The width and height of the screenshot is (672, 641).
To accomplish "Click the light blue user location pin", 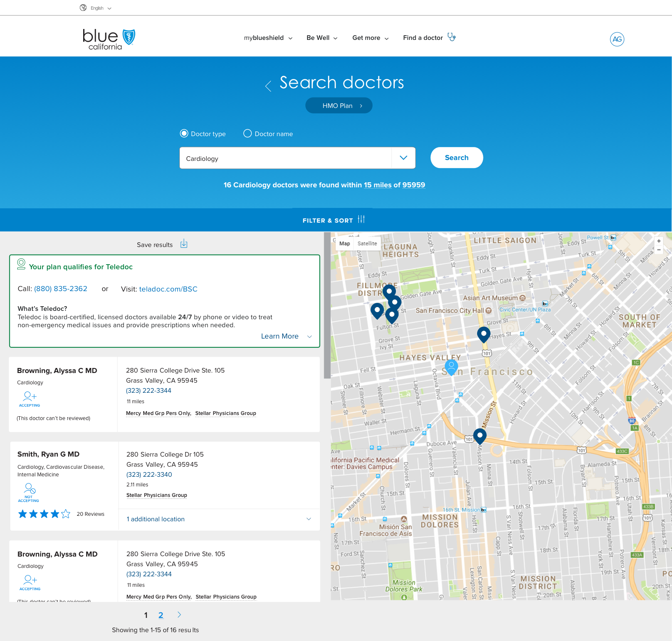I will tap(451, 368).
